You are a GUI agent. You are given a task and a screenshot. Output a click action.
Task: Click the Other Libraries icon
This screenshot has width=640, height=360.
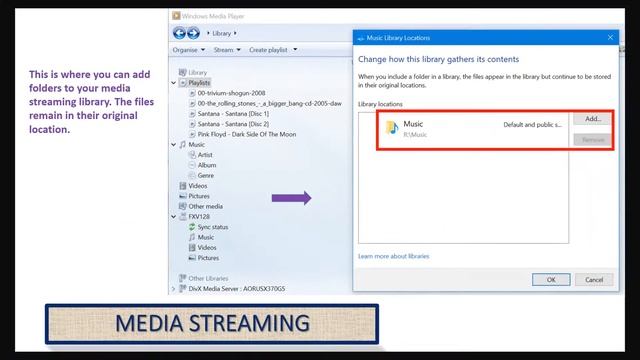182,278
